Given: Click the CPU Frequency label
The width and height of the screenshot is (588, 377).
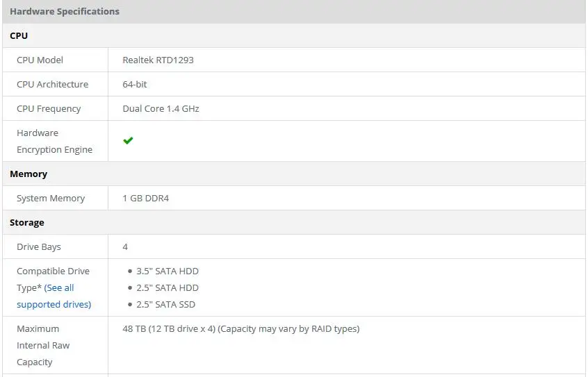Looking at the screenshot, I should click(49, 109).
